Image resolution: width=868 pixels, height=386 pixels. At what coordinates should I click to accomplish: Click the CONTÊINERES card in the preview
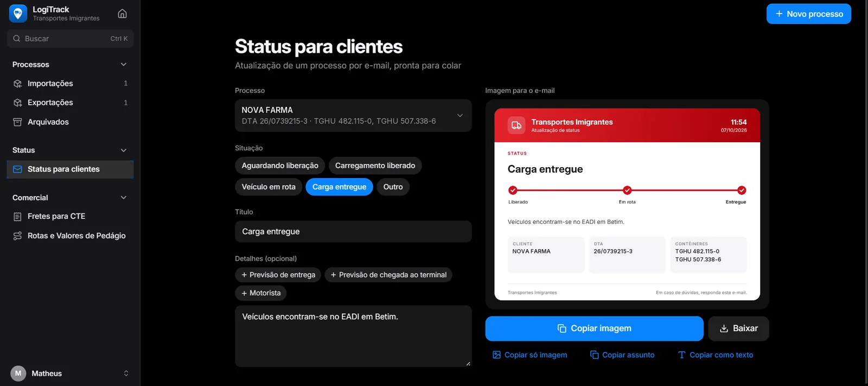point(709,255)
